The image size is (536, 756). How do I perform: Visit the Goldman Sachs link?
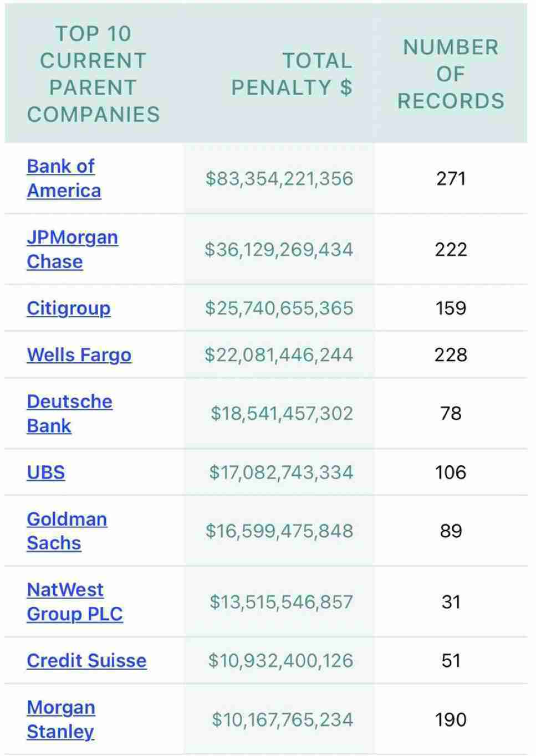[x=67, y=531]
